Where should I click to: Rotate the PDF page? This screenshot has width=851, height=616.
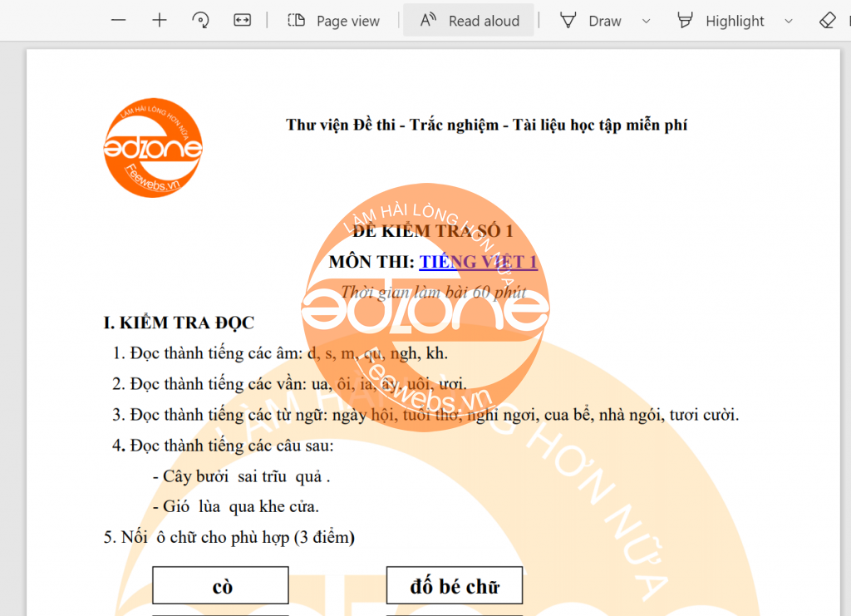200,21
